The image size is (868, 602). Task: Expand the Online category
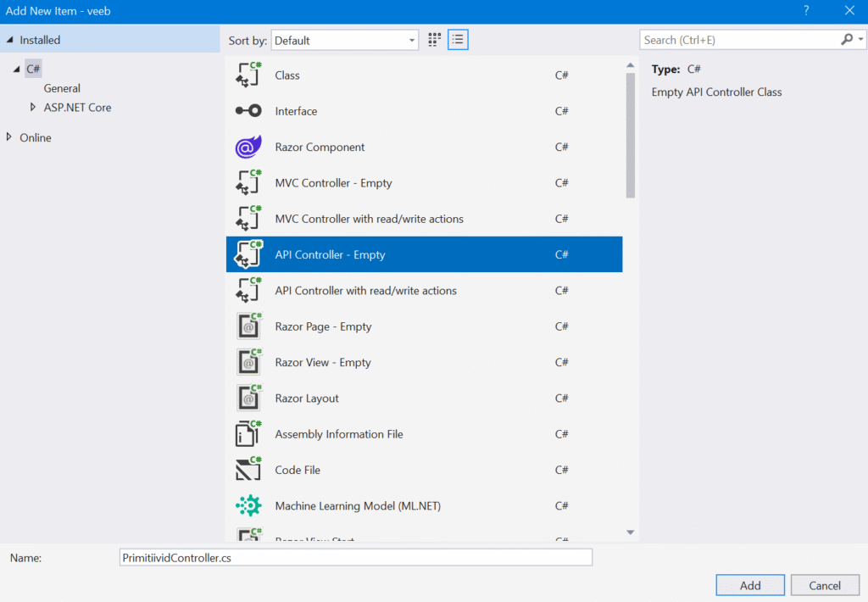pos(9,137)
